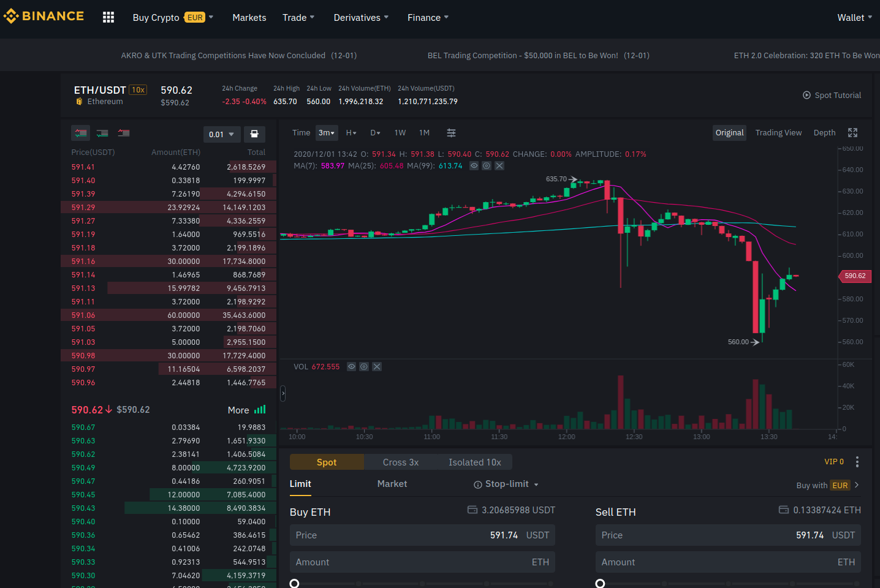Image resolution: width=880 pixels, height=588 pixels.
Task: Toggle visibility of the VOL indicator
Action: pos(351,367)
